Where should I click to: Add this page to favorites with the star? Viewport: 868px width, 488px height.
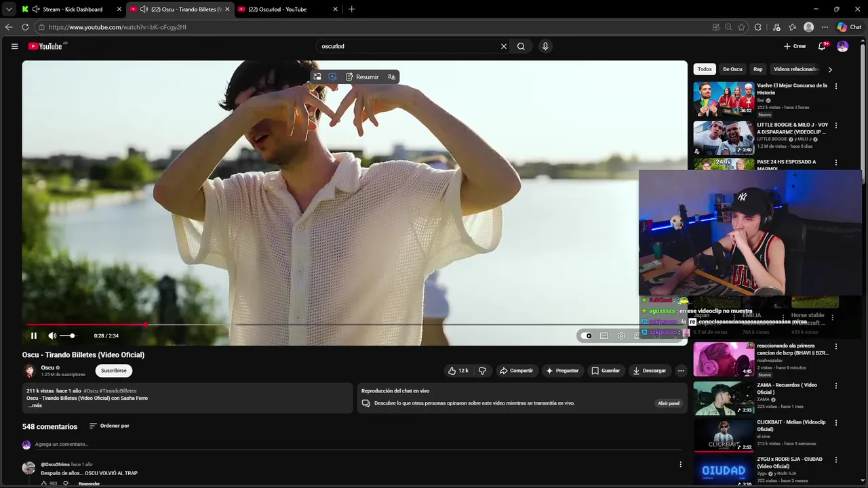pyautogui.click(x=741, y=27)
